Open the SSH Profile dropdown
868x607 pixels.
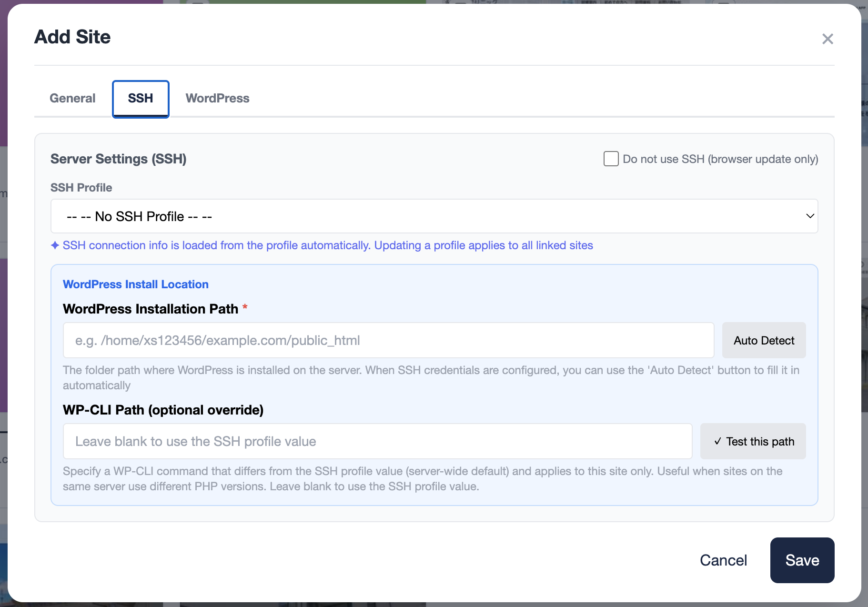pos(434,216)
